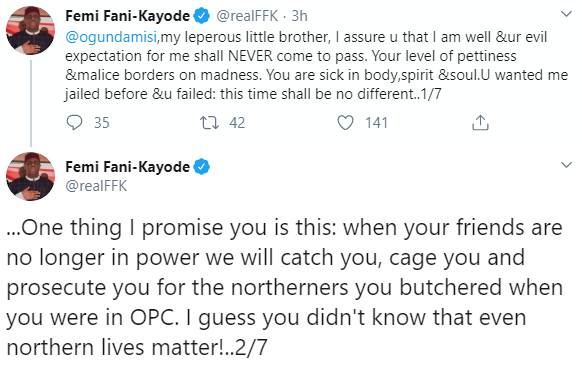
Task: Expand the second tweet's chevron options
Action: [566, 165]
